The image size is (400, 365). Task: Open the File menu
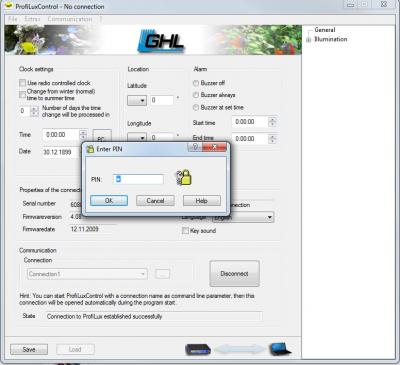[x=13, y=19]
